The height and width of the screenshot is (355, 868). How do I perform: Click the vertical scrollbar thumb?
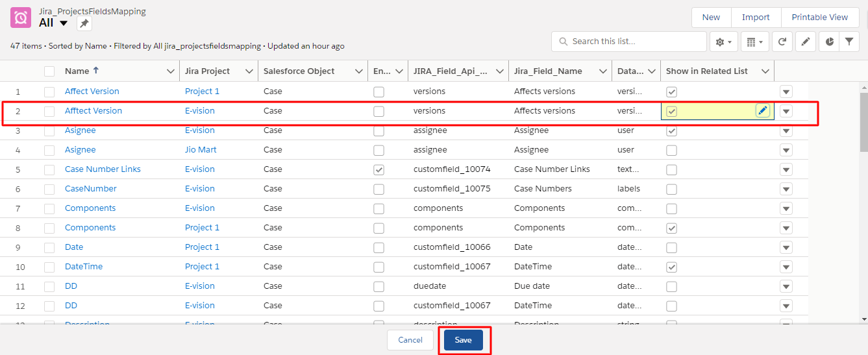pyautogui.click(x=863, y=121)
